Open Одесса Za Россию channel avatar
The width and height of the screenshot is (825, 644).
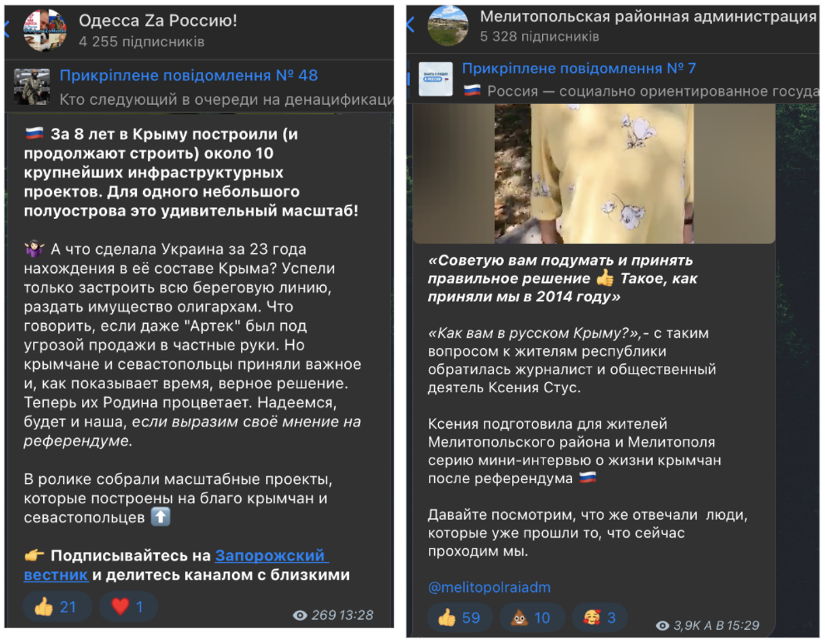pos(45,30)
